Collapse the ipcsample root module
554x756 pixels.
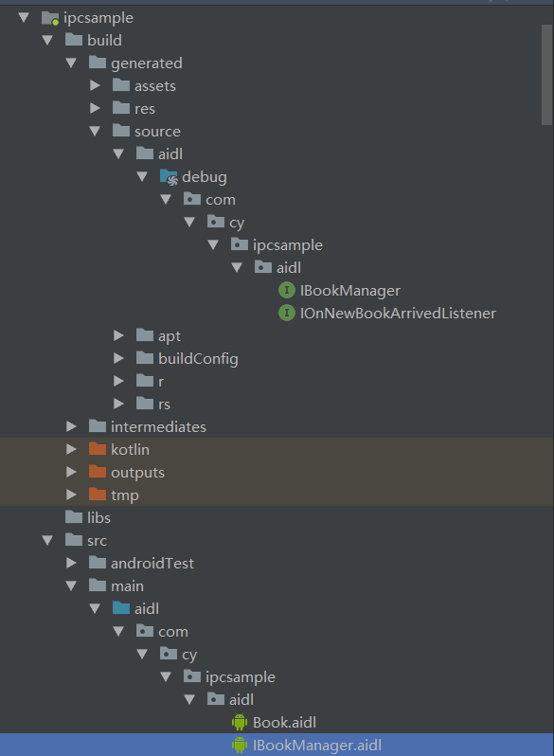tap(24, 18)
